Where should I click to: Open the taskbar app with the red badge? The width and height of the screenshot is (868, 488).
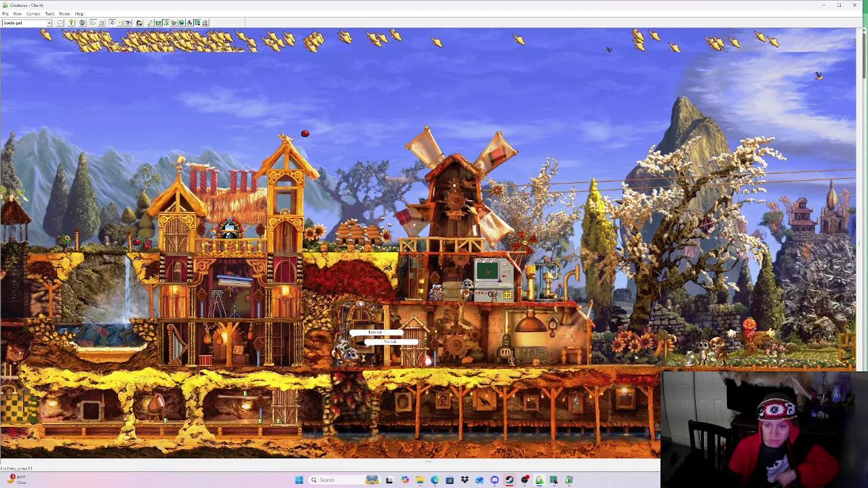(x=524, y=480)
